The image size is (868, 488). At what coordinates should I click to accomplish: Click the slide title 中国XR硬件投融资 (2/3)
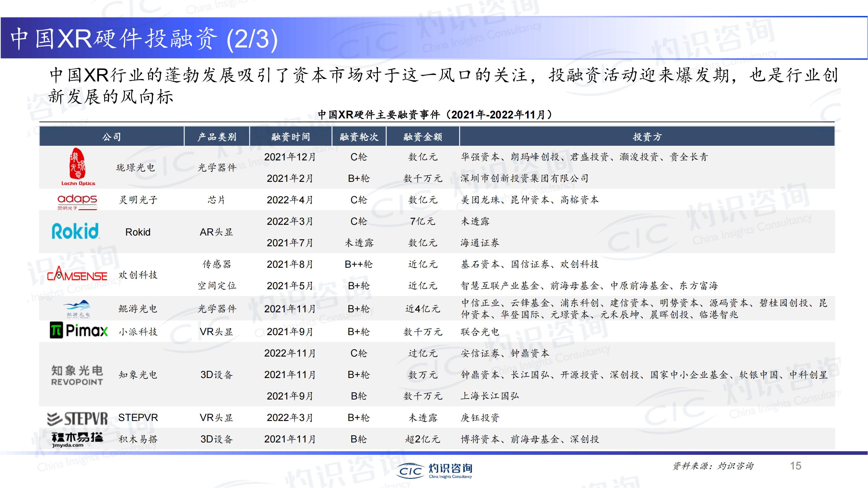144,39
